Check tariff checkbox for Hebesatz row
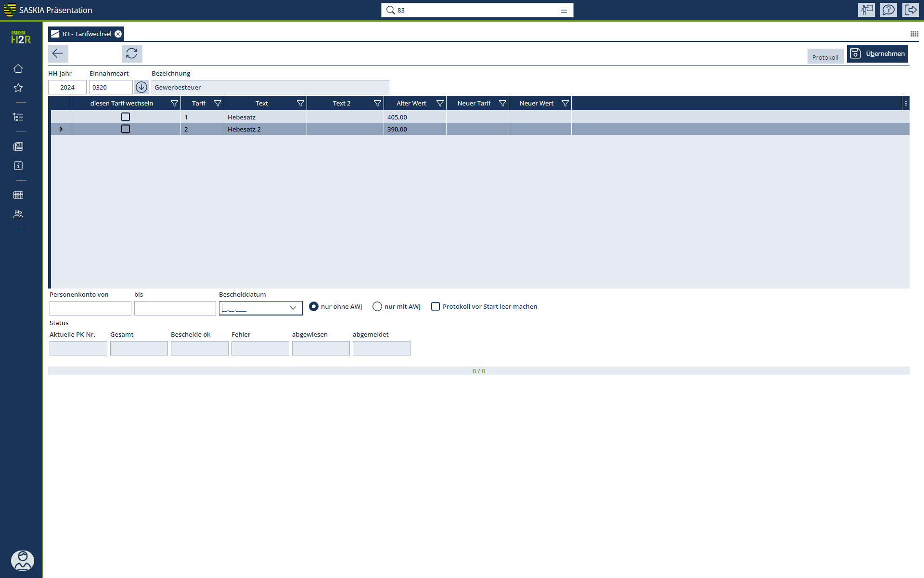The image size is (924, 578). pyautogui.click(x=126, y=117)
